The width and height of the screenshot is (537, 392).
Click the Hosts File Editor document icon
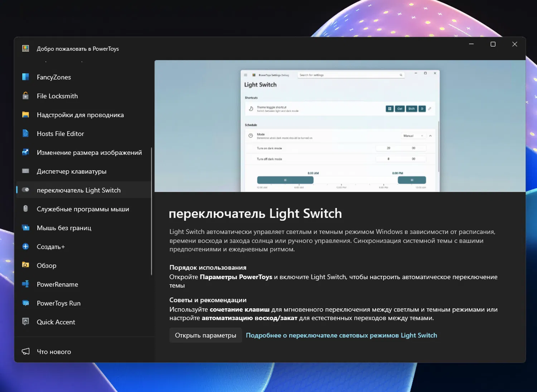[25, 133]
